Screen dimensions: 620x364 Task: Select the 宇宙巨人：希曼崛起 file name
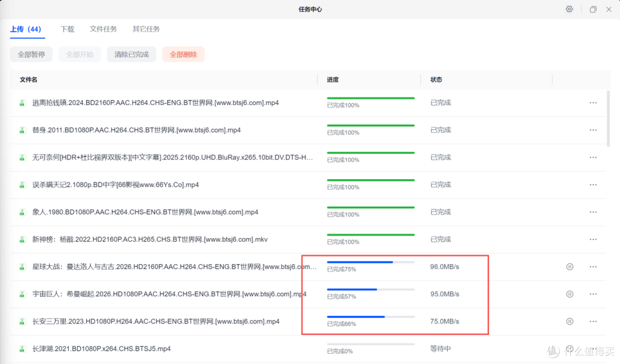coord(169,294)
